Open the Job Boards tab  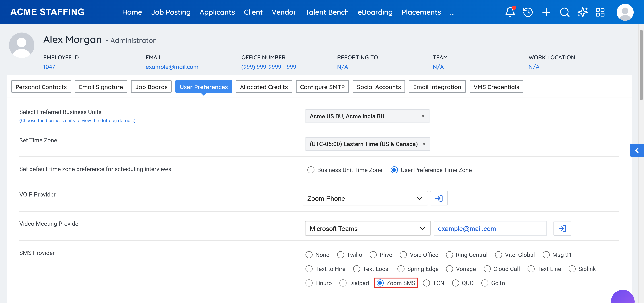tap(151, 87)
